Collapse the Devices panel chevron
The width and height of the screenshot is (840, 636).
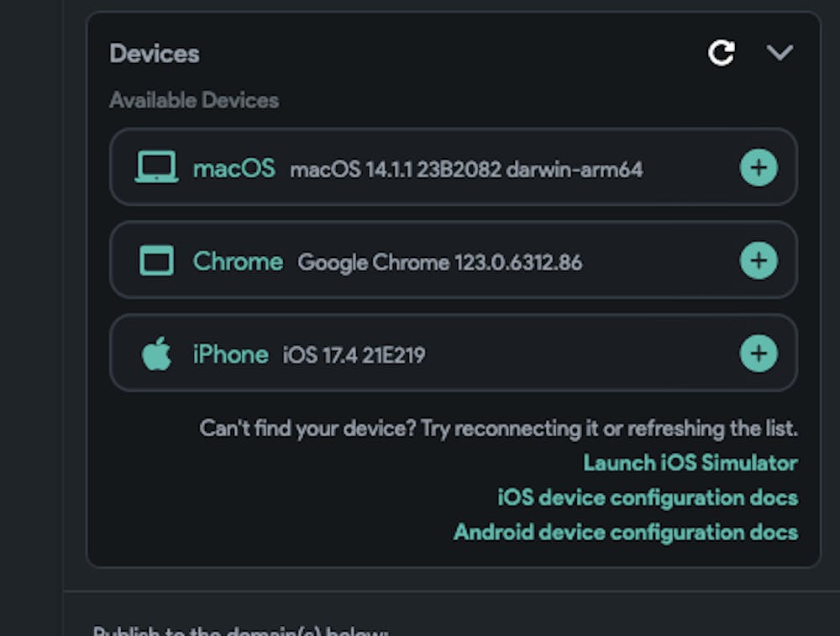click(780, 54)
